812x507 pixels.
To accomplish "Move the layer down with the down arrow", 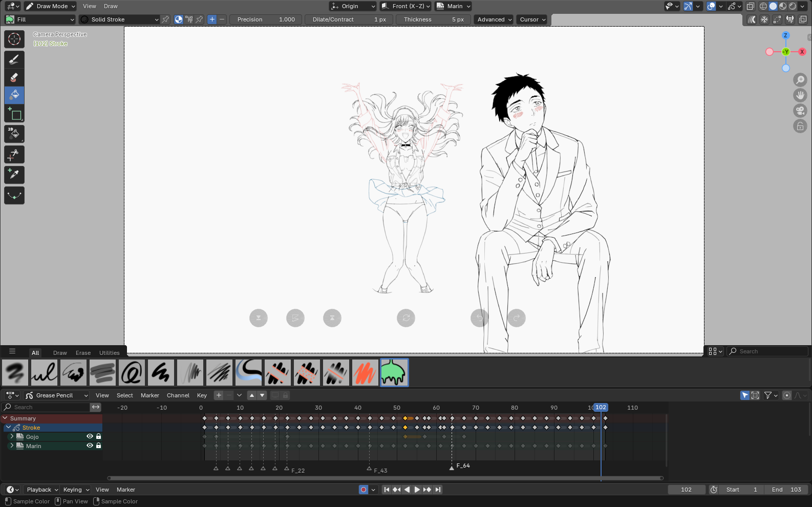I will click(262, 395).
